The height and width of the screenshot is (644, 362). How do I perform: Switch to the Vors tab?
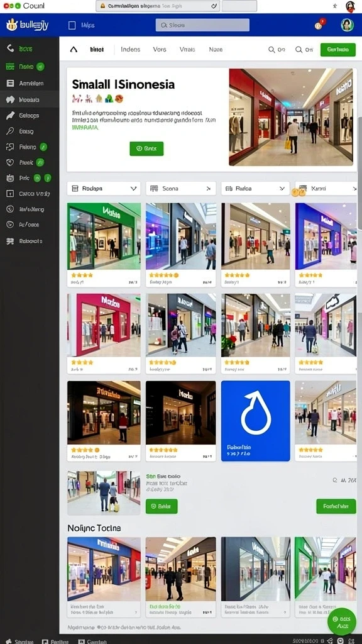160,49
